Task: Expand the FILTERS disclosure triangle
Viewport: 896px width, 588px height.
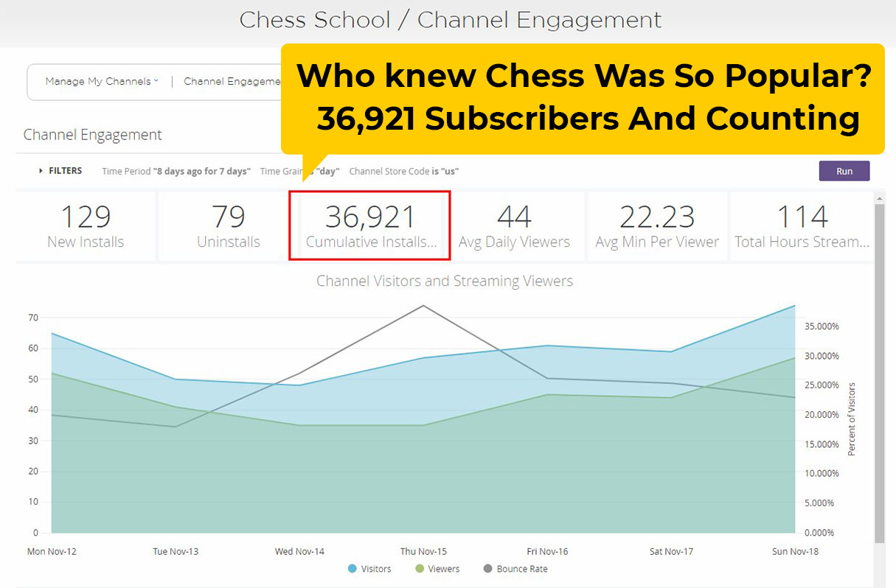Action: [41, 171]
